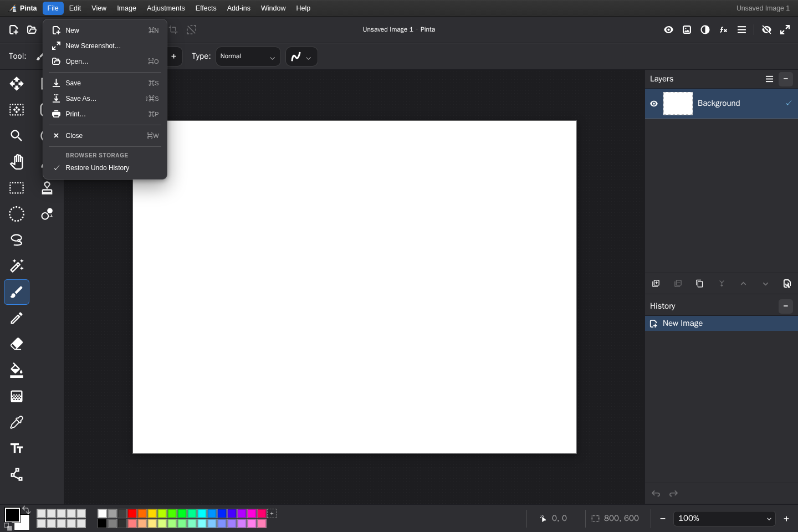Add a new layer in Layers panel
This screenshot has height=532, width=798.
(656, 284)
